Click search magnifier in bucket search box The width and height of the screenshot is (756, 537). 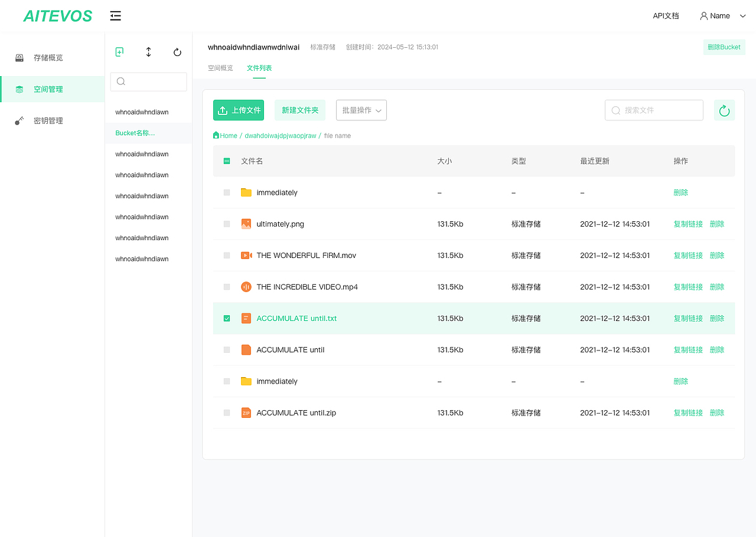point(121,81)
